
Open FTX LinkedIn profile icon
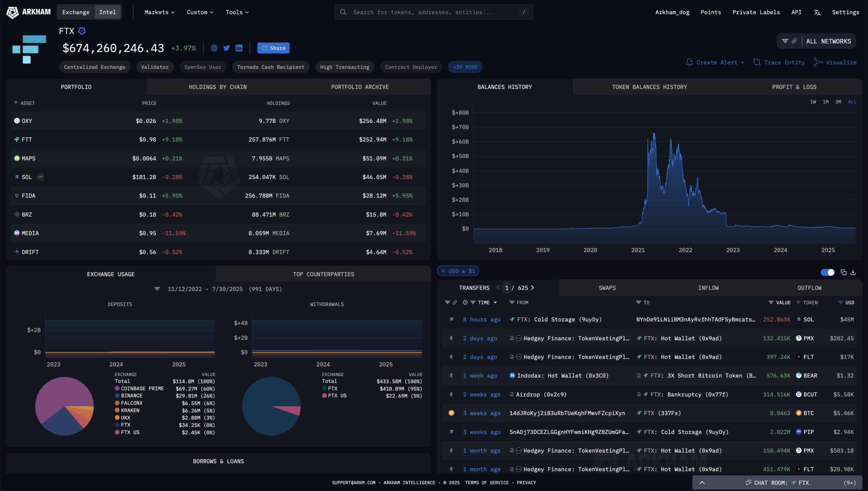click(239, 48)
